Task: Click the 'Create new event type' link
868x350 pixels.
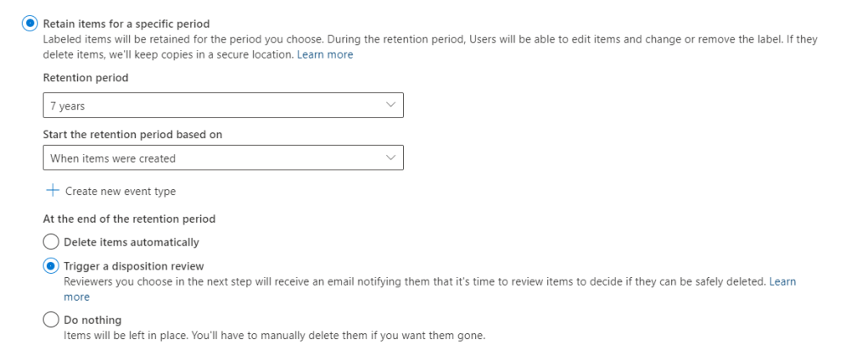Action: coord(120,192)
